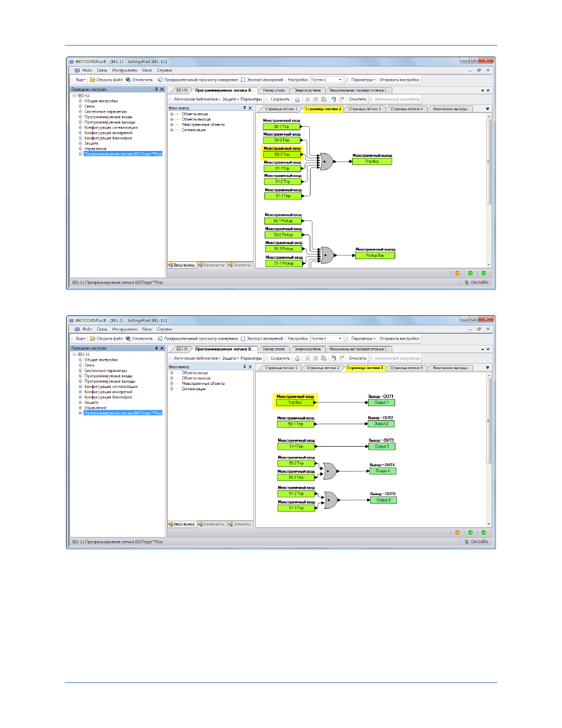Viewport: 562px width, 728px height.
Task: Switch to Страница логики 1 tab in upper window
Action: [x=281, y=108]
